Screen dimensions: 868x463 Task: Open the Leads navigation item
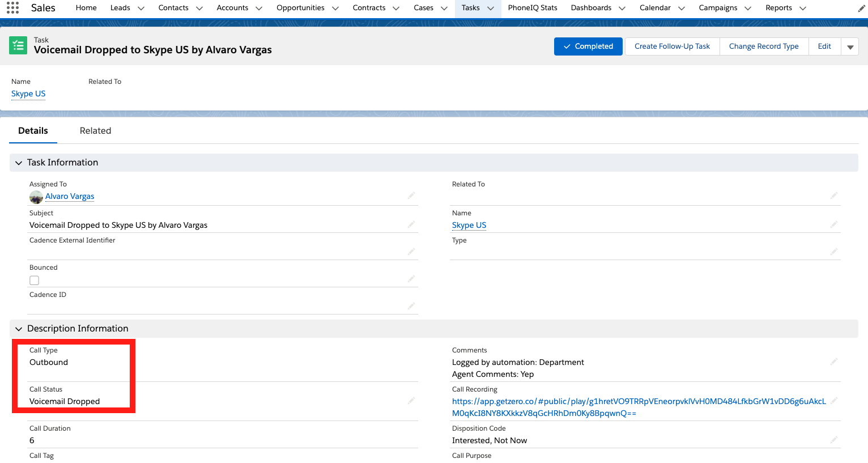120,8
